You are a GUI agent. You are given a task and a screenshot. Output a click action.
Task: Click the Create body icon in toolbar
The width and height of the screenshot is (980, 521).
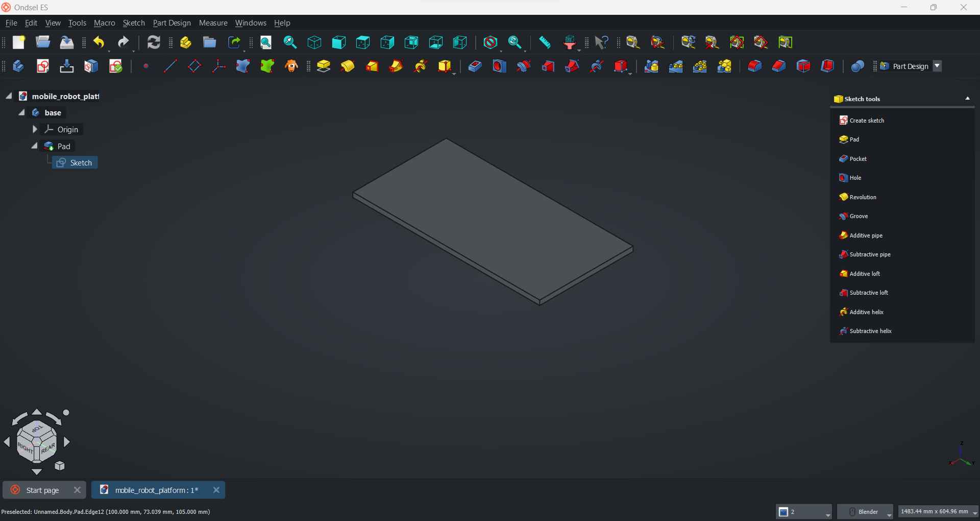(x=18, y=66)
